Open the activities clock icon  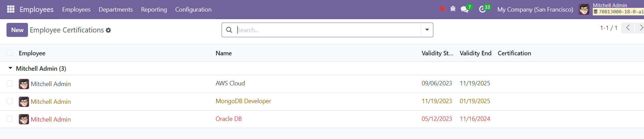[x=482, y=9]
